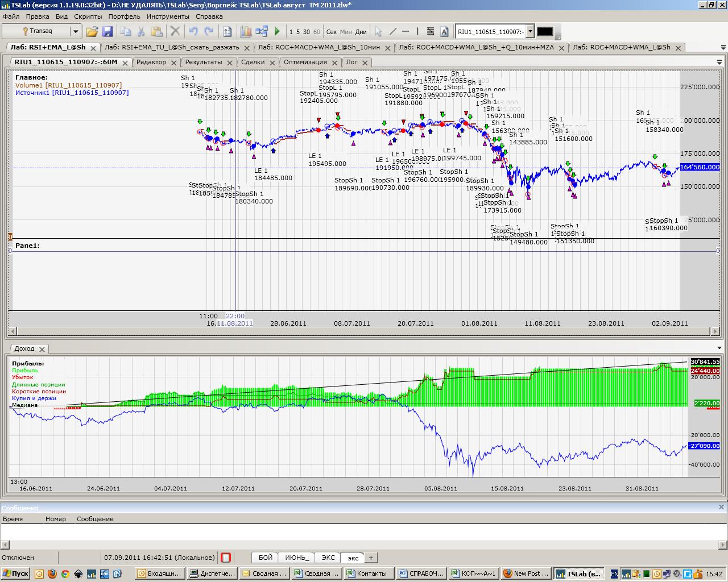Viewport: 728px width, 582px height.
Task: Switch to the Оптимизация tab
Action: [305, 62]
